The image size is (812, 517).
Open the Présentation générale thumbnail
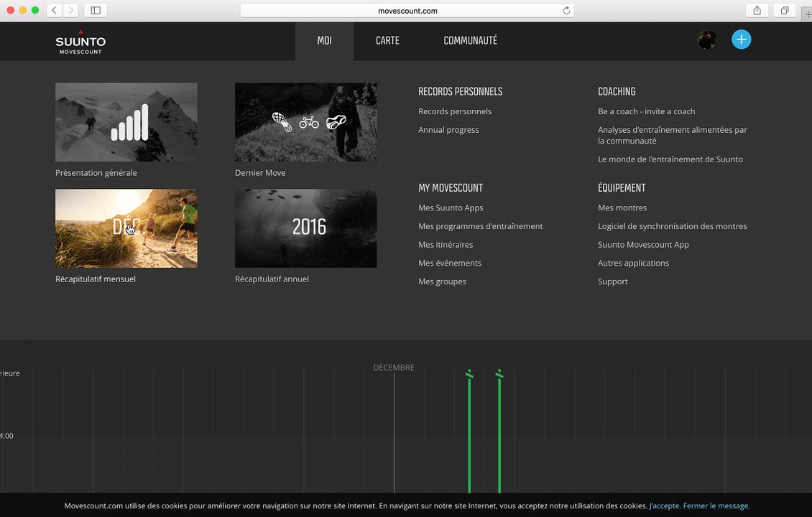tap(126, 122)
